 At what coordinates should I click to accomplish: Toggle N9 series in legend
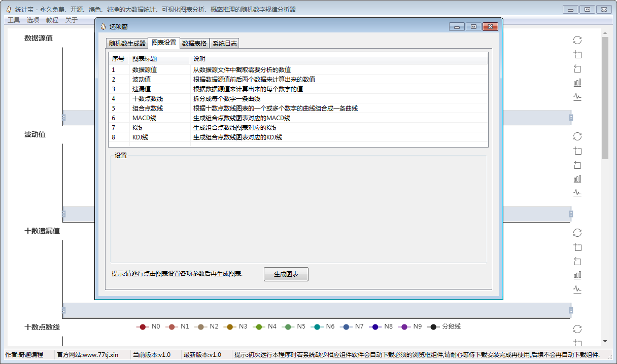[x=410, y=327]
